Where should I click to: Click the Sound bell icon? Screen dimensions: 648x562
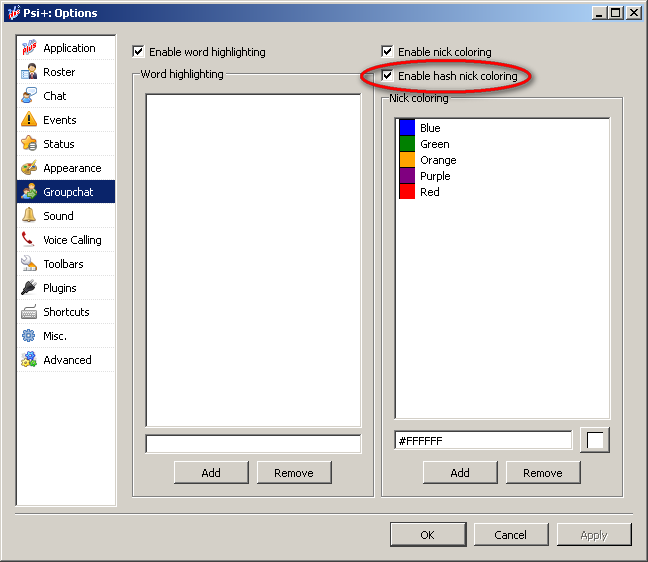(x=29, y=216)
